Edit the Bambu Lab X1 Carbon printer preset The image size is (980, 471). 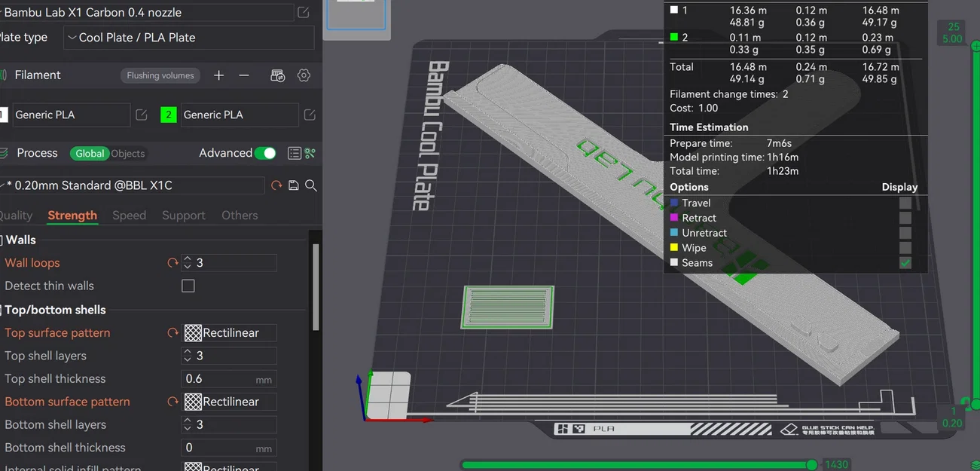(x=303, y=13)
